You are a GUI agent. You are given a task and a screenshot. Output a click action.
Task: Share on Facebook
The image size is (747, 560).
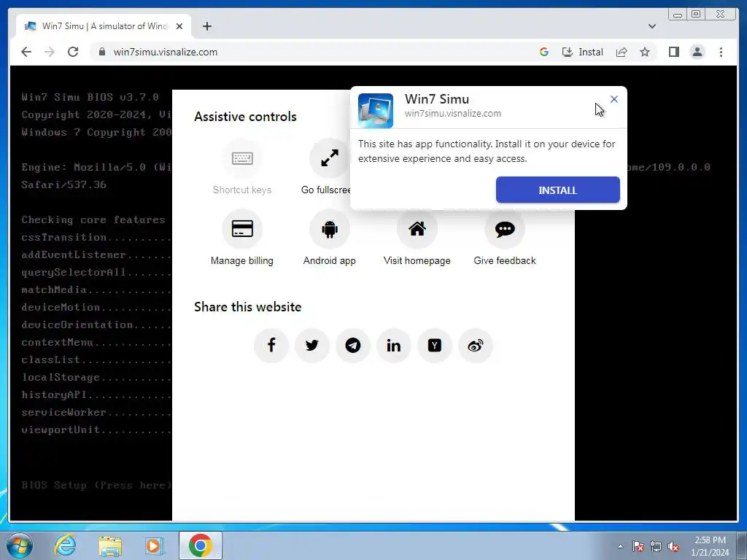pos(271,345)
